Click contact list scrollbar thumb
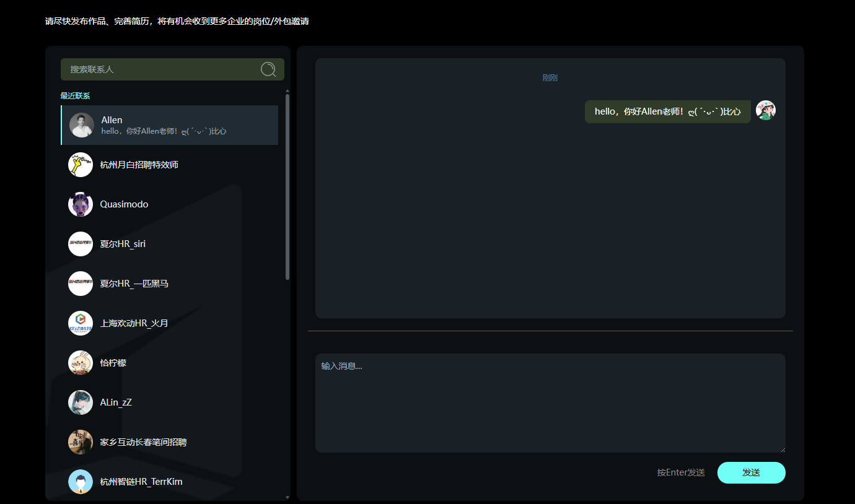This screenshot has height=504, width=855. (287, 186)
